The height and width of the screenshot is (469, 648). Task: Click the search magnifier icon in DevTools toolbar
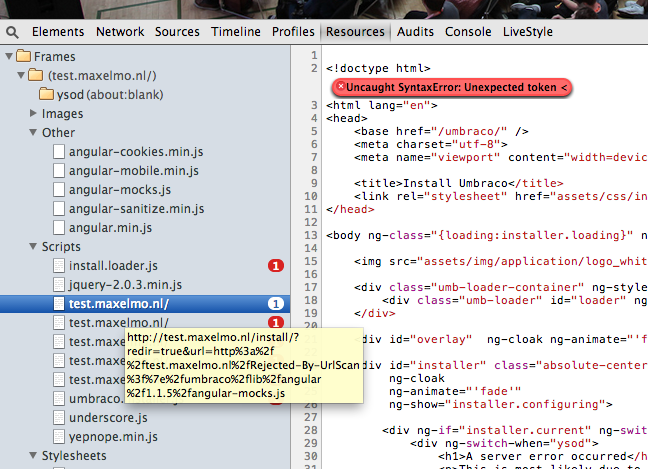pos(13,32)
